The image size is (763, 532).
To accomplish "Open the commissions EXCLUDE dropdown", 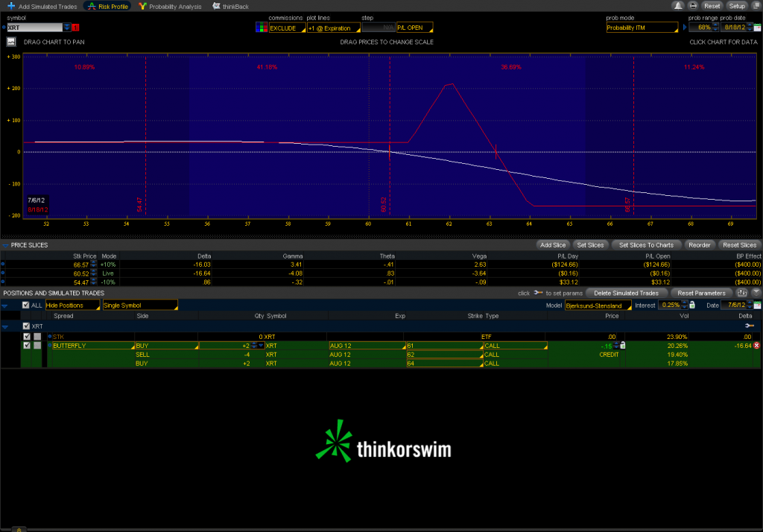I will [287, 28].
